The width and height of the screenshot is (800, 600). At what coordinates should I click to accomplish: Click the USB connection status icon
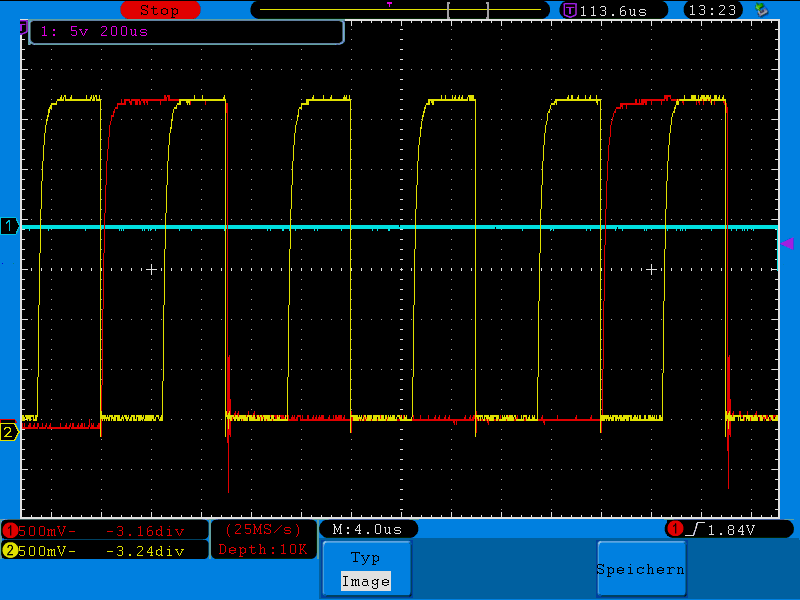click(761, 10)
